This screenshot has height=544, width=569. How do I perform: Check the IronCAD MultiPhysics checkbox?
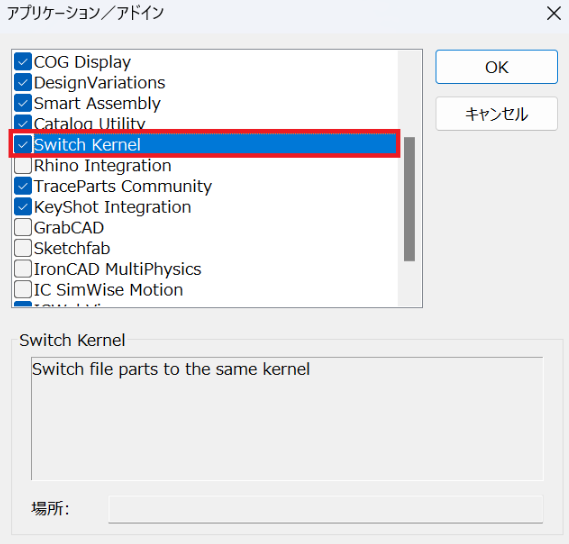point(22,269)
